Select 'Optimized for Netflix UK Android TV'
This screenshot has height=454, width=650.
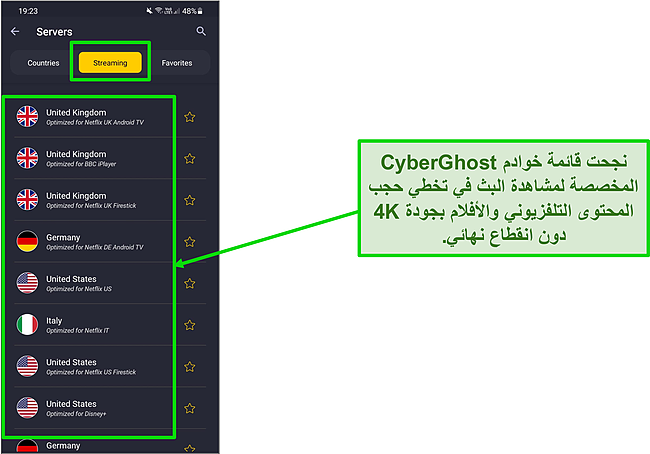(95, 123)
